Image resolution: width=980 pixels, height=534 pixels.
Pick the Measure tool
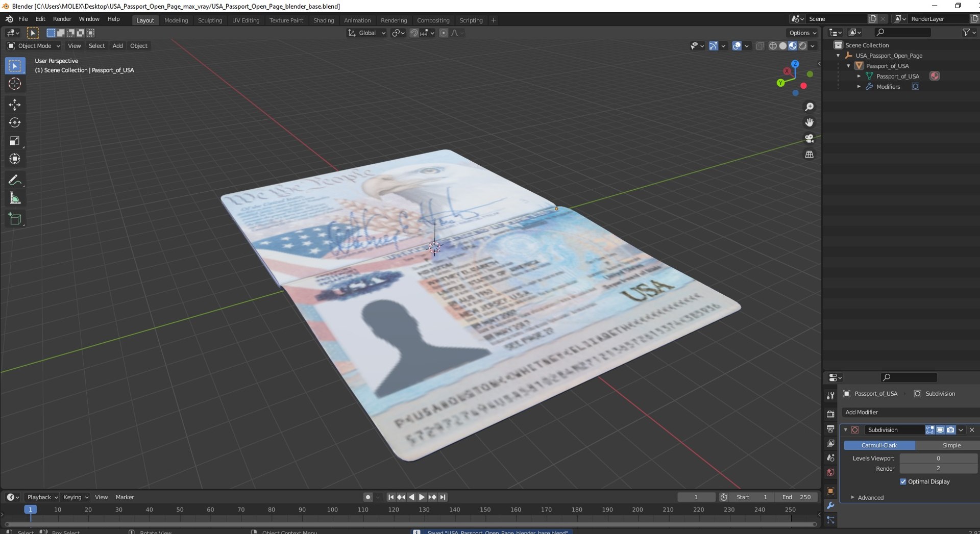(x=15, y=198)
